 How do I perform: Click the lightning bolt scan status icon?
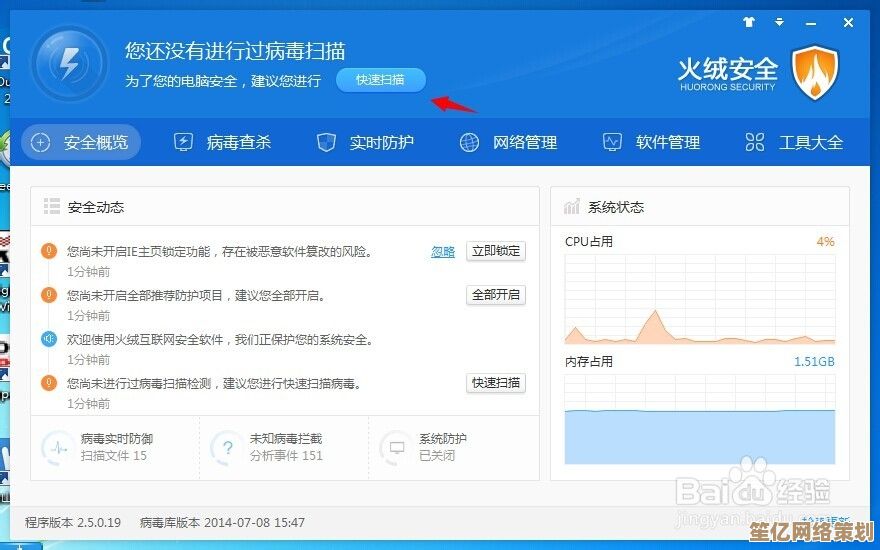(x=69, y=65)
